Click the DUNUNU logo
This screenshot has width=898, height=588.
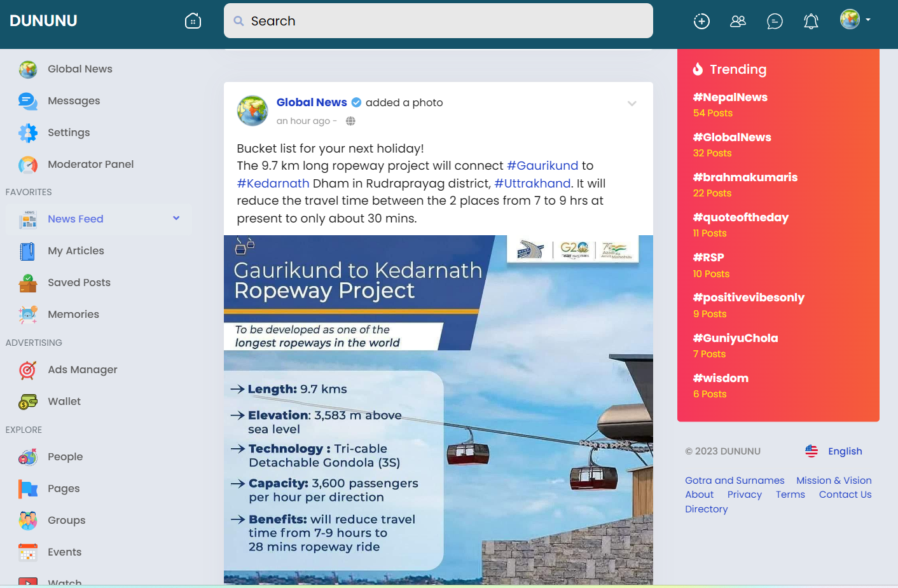(x=43, y=21)
